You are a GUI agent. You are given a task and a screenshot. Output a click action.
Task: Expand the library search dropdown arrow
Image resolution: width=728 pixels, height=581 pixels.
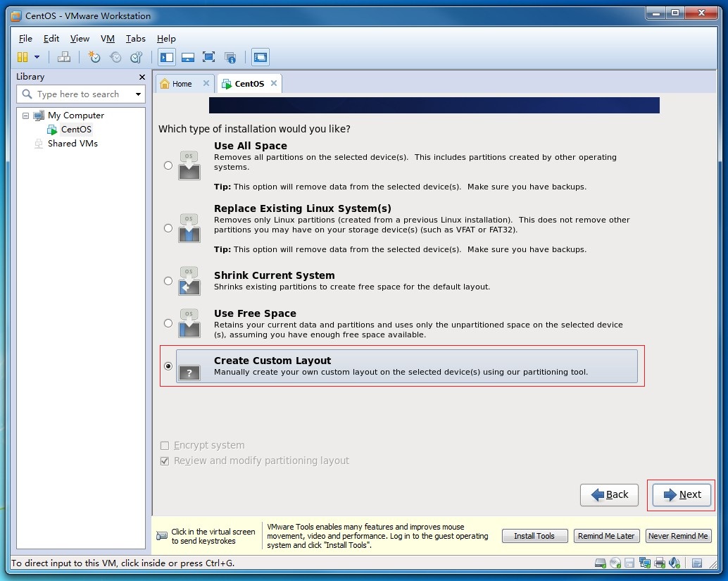pos(138,94)
